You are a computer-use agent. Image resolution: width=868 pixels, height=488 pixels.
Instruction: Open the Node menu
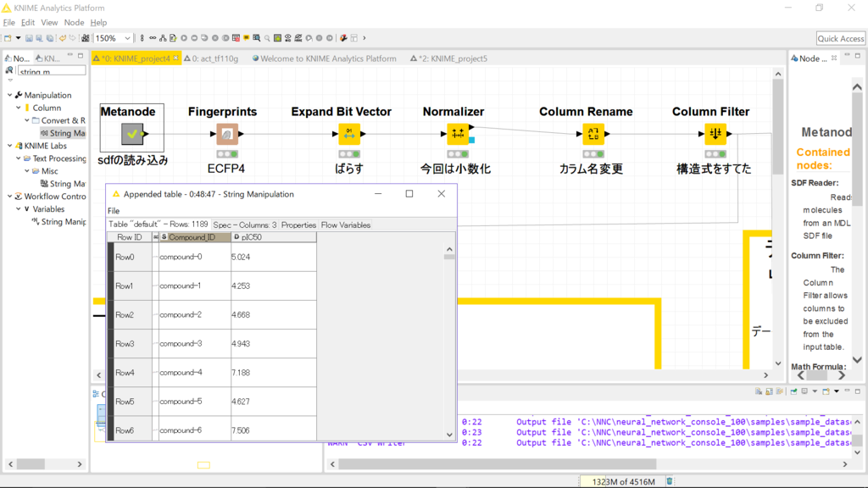74,23
